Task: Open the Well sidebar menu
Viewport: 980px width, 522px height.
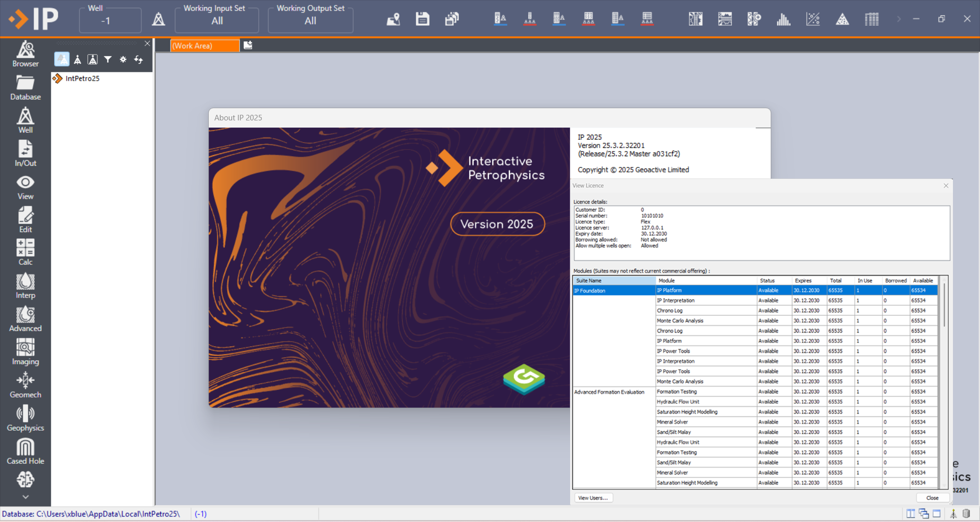Action: coord(26,120)
